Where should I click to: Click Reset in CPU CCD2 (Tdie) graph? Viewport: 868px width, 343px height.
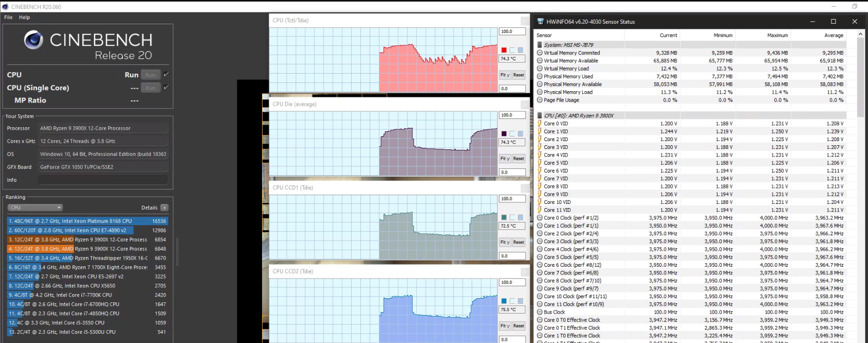519,326
